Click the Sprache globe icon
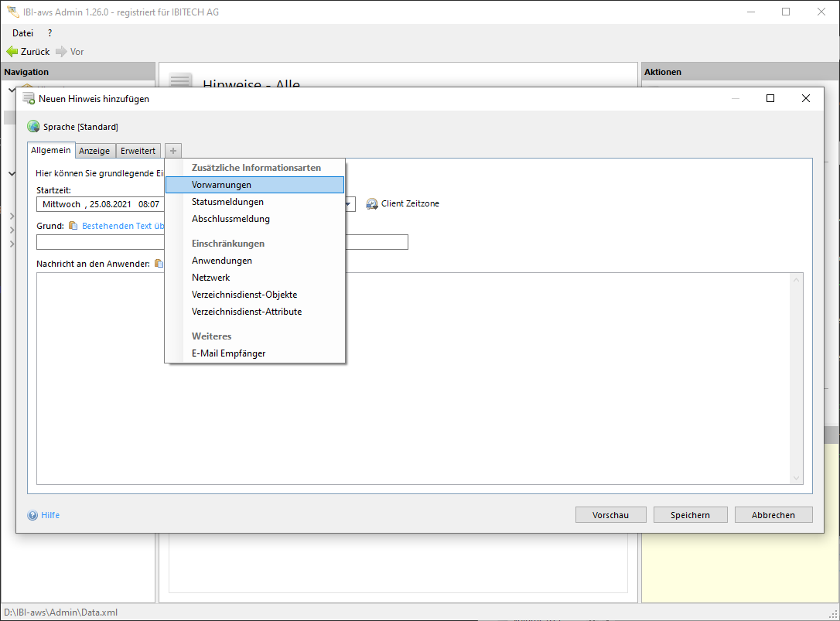Viewport: 840px width, 621px height. coord(33,127)
